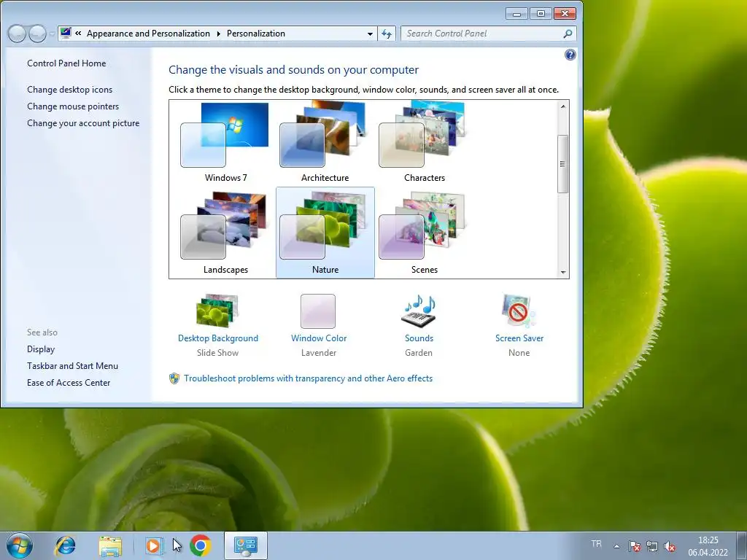Viewport: 747px width, 560px height.
Task: Launch Windows Media Player from taskbar
Action: coord(153,545)
